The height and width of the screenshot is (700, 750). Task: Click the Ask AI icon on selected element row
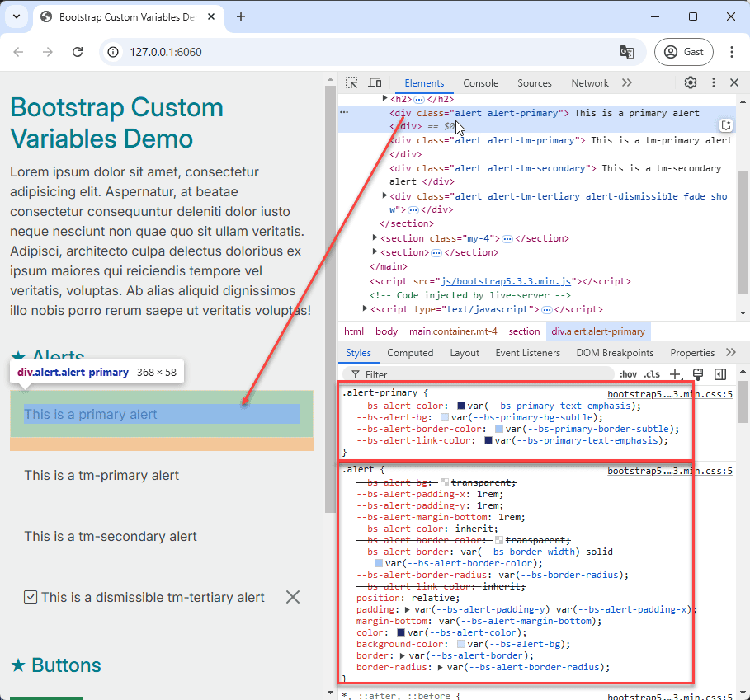click(725, 125)
